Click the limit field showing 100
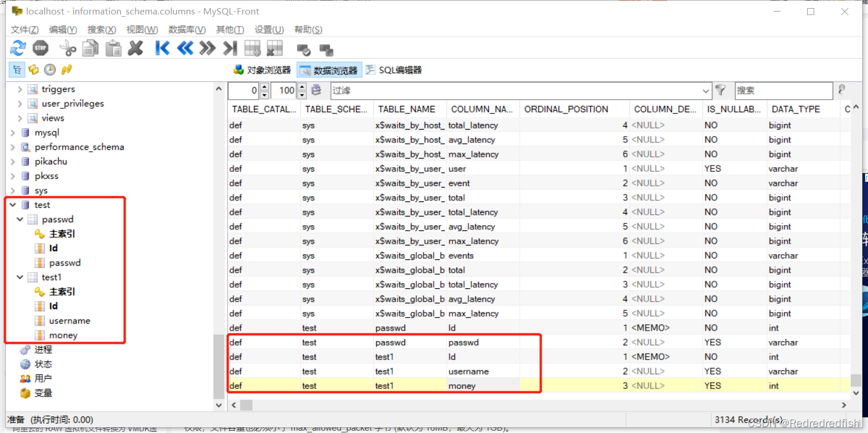868x433 pixels. [284, 91]
